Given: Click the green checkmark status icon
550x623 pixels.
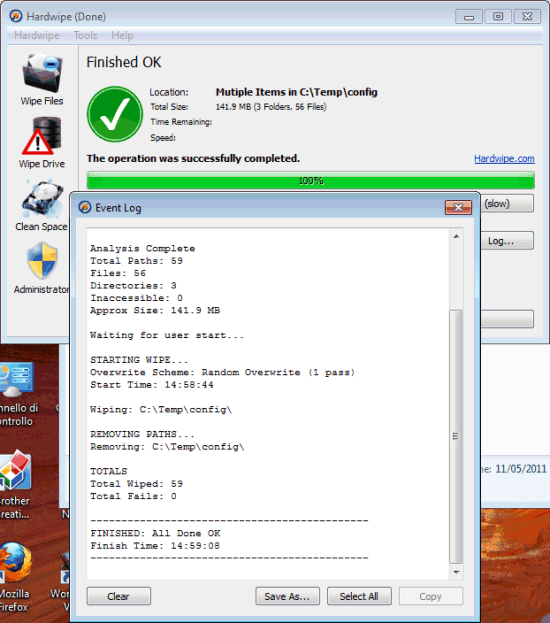Looking at the screenshot, I should [115, 114].
